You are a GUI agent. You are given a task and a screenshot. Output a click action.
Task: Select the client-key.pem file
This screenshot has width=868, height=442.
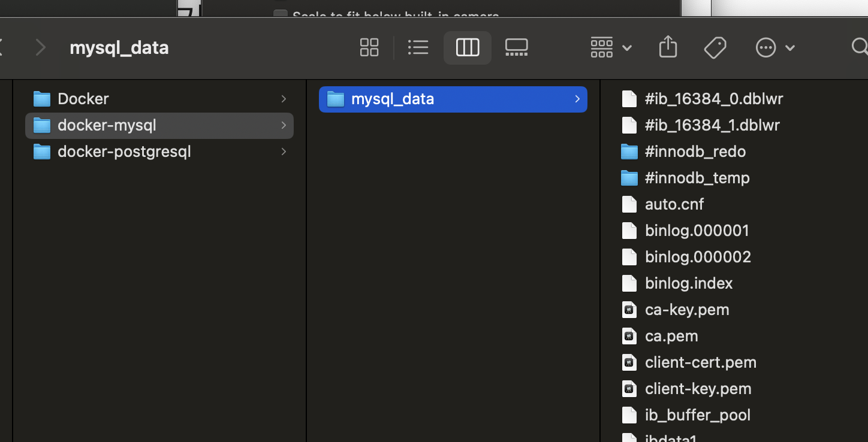coord(698,389)
